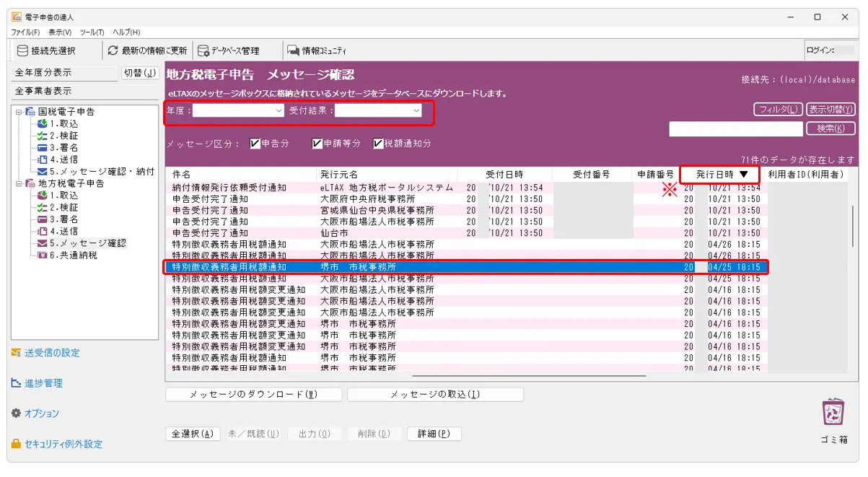Click the search text field beside 検索
This screenshot has height=477, width=868.
735,129
